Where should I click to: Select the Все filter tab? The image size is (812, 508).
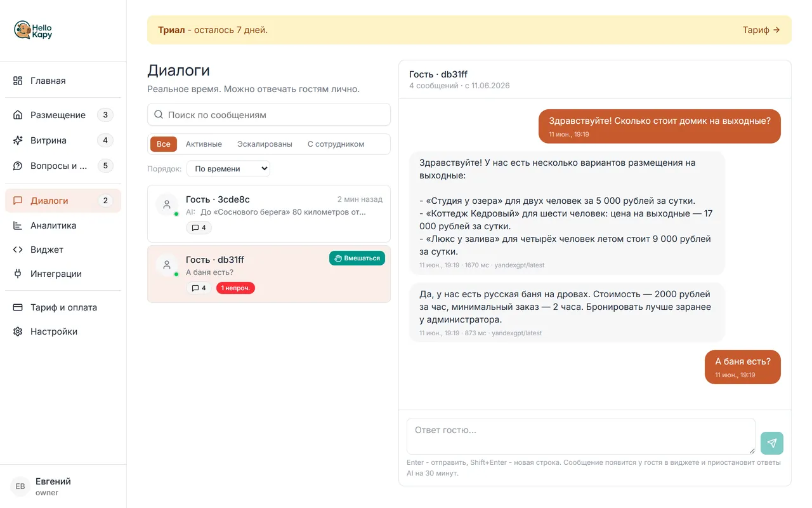pyautogui.click(x=164, y=144)
